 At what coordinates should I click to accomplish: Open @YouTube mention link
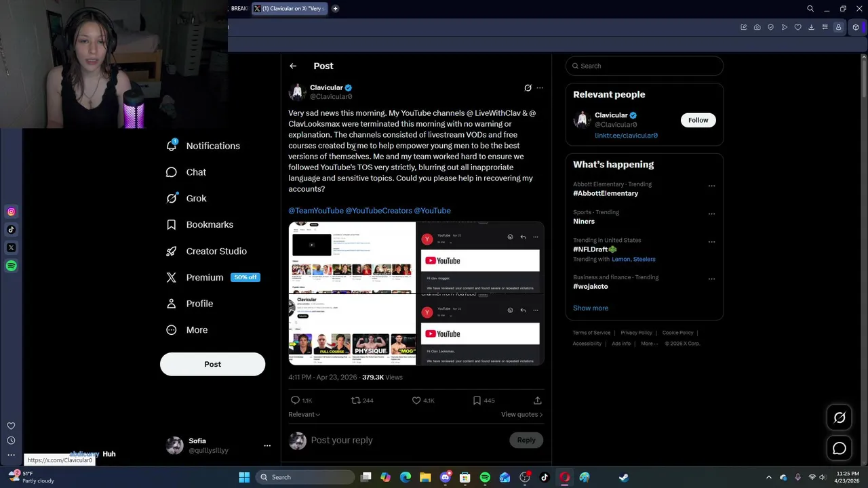click(x=432, y=211)
